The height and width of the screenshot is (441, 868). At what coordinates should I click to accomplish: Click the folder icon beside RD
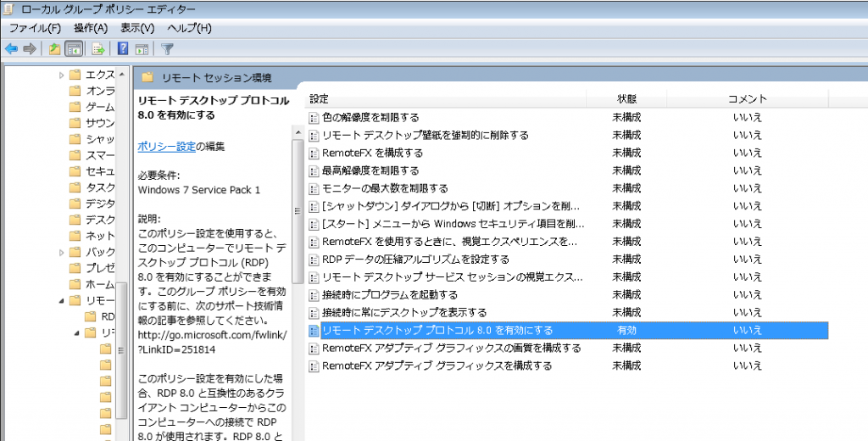click(90, 316)
